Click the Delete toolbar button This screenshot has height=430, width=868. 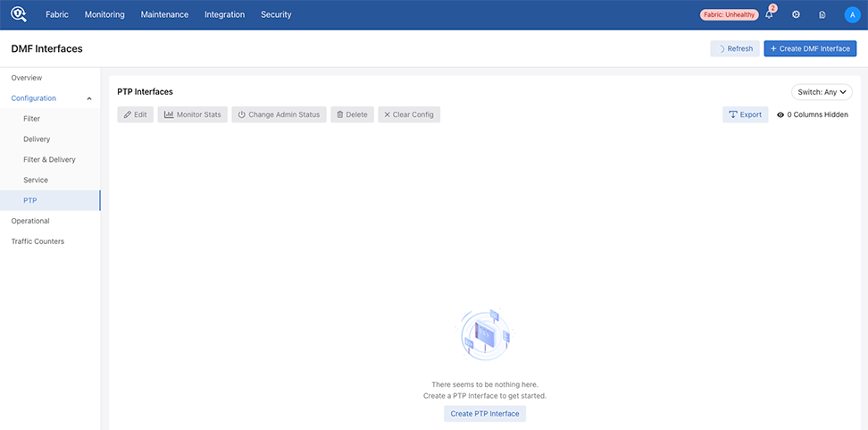(352, 114)
